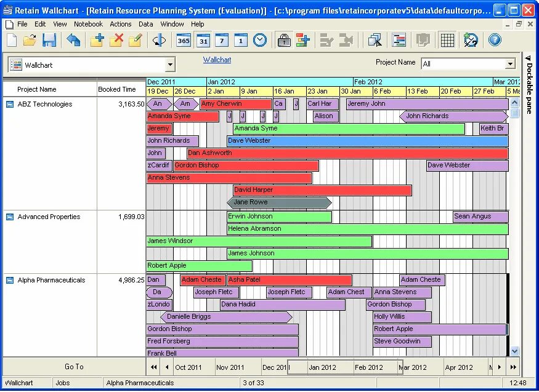Click the Go To button
Screen dimensions: 539x392
(x=74, y=367)
